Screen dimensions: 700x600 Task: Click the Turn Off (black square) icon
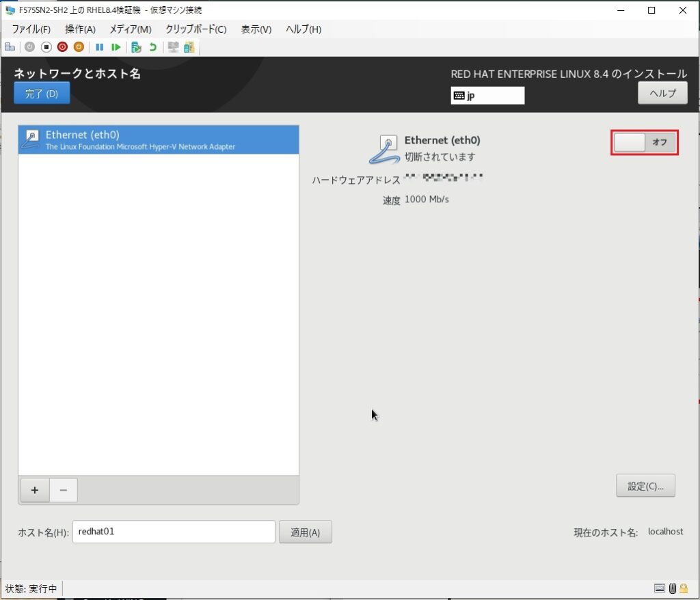[46, 47]
